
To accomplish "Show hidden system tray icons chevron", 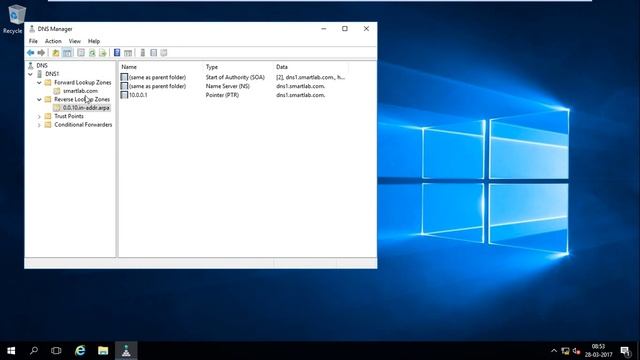I will click(x=554, y=351).
